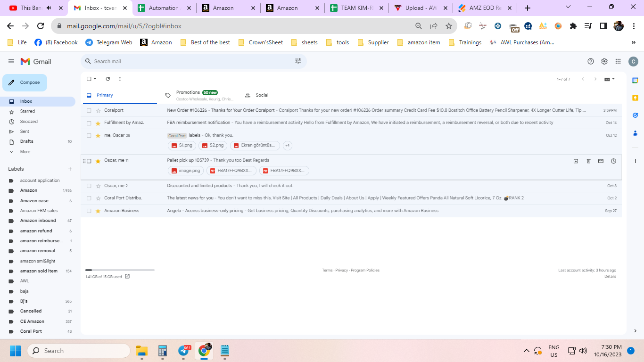Screen dimensions: 644x362
Task: Star the Coralport New Order email
Action: pyautogui.click(x=98, y=110)
